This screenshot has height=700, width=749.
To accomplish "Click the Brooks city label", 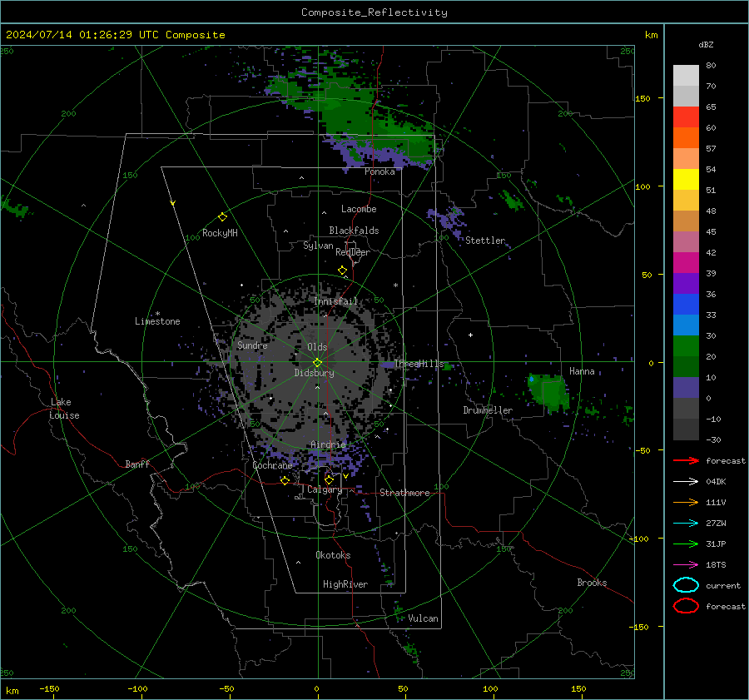I will tap(592, 583).
